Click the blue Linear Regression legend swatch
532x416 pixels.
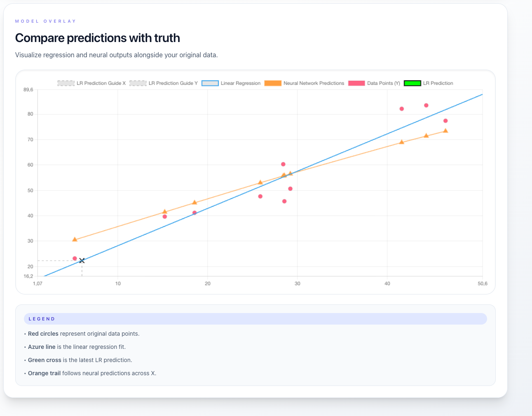tap(210, 83)
